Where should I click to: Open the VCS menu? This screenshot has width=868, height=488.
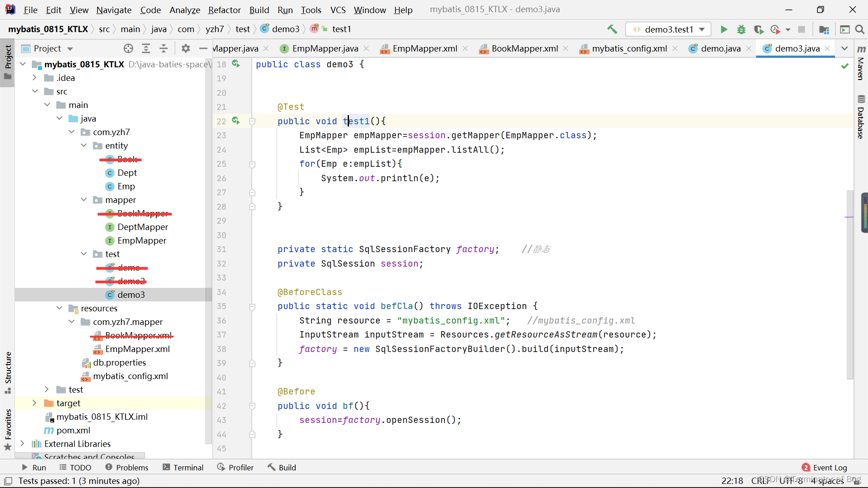point(338,10)
